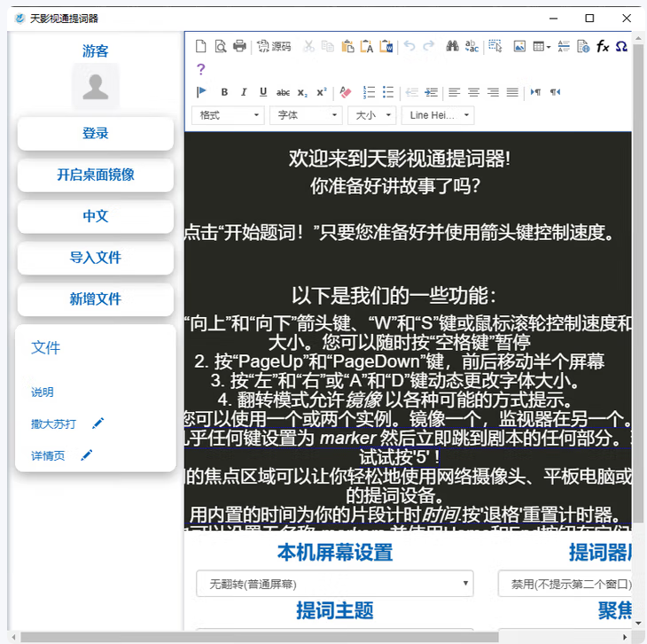Center align the text
Image resolution: width=647 pixels, height=644 pixels.
tap(473, 92)
